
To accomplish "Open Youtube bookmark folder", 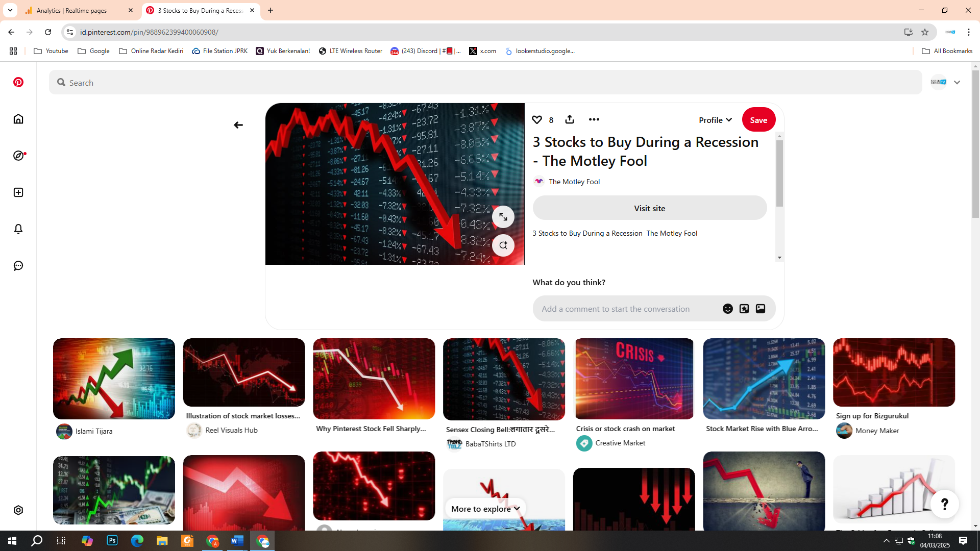I will tap(51, 51).
